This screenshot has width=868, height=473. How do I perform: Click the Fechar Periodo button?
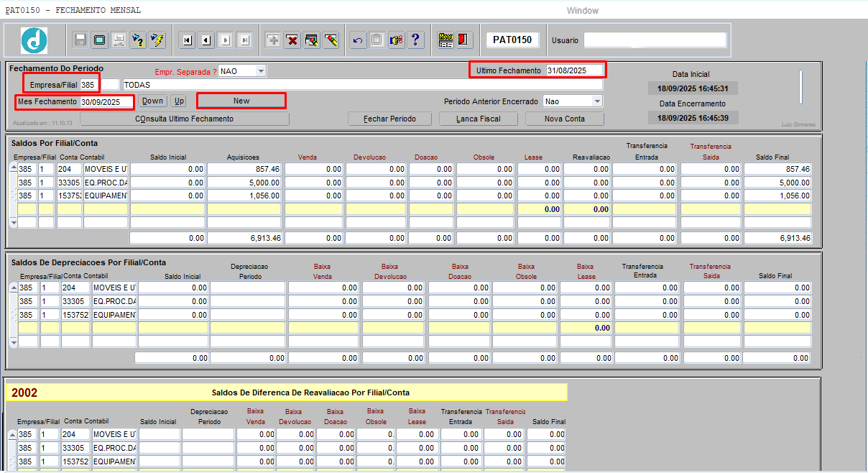389,119
